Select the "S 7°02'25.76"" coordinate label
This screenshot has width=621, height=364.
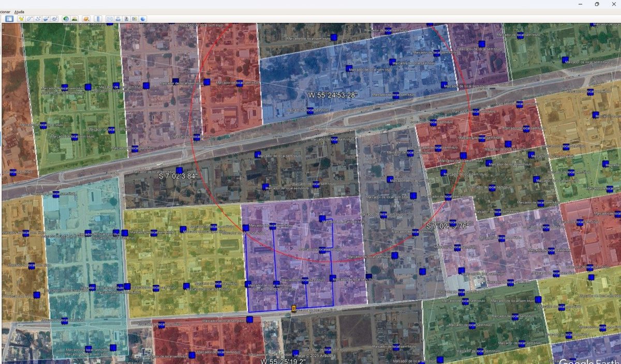pos(446,226)
